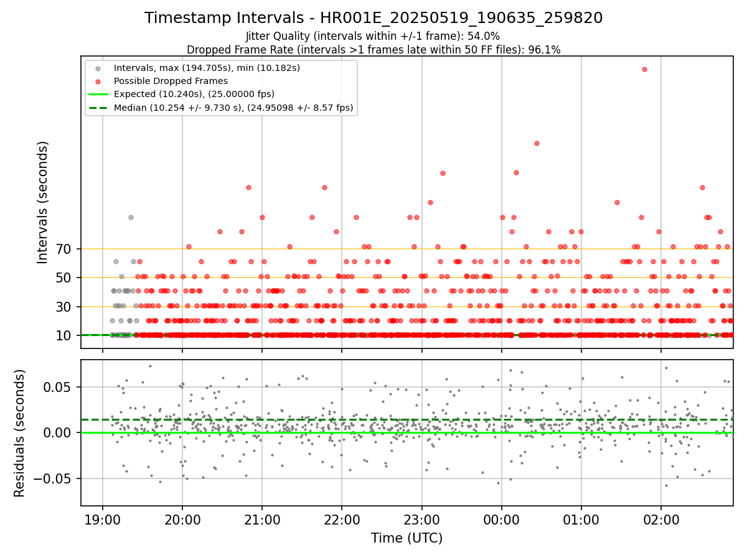Click the legend entry 'Expected (10.240s), (25.00000 fps)'
747x560 pixels.
pyautogui.click(x=194, y=94)
